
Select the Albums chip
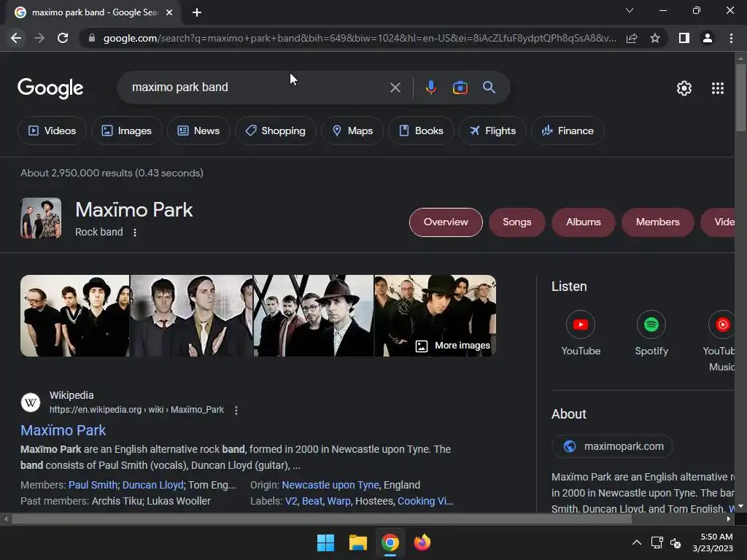583,222
